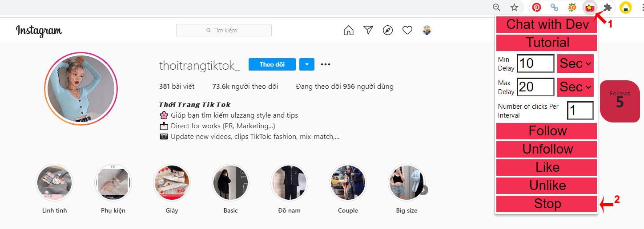Open the Giày highlight
Image resolution: width=644 pixels, height=229 pixels.
(172, 183)
